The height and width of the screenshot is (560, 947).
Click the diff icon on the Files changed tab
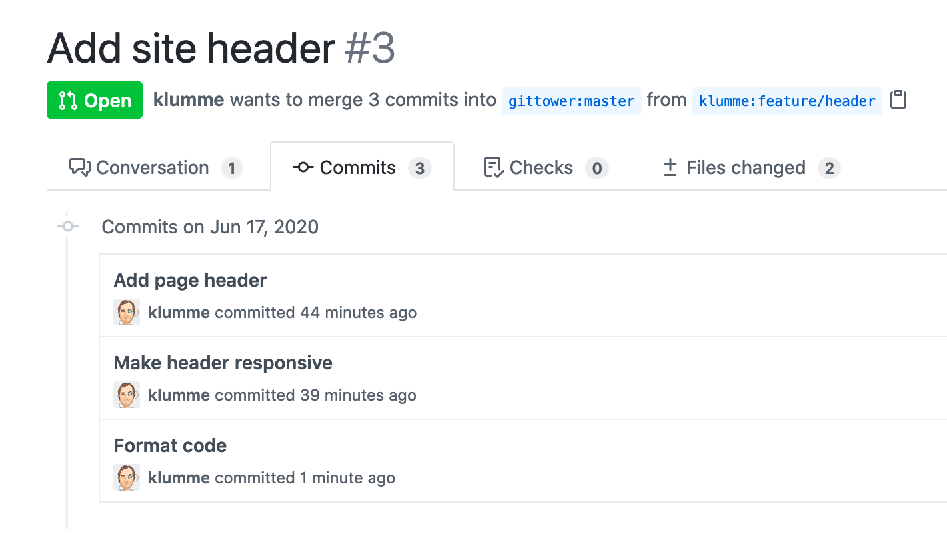[669, 167]
